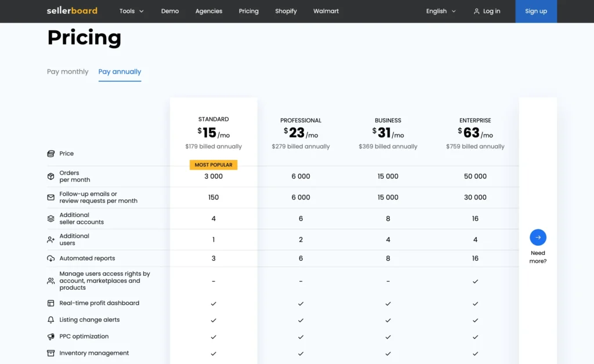This screenshot has height=364, width=594.
Task: Click the blue Sign up button
Action: click(x=535, y=11)
